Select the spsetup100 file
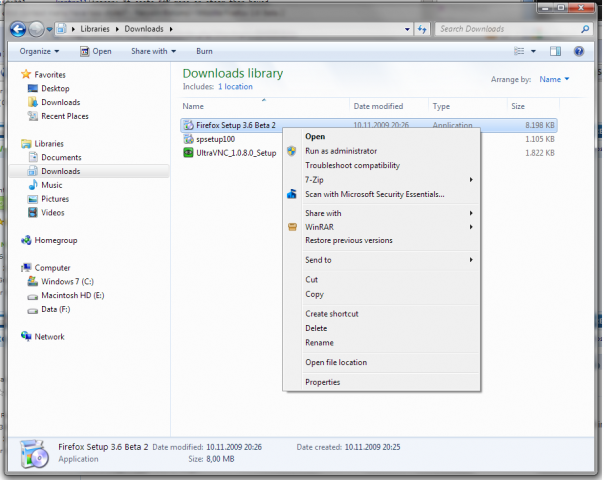 pyautogui.click(x=215, y=139)
